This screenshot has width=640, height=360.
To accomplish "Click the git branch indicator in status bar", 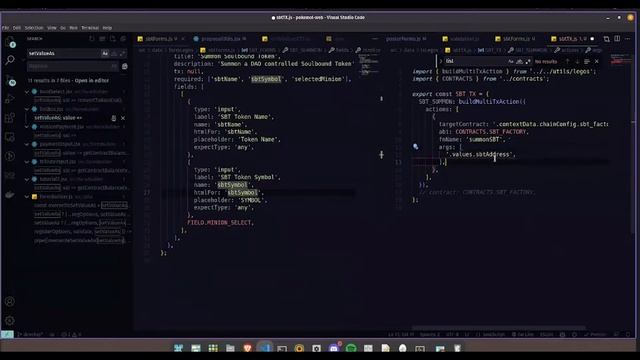I will coord(31,334).
